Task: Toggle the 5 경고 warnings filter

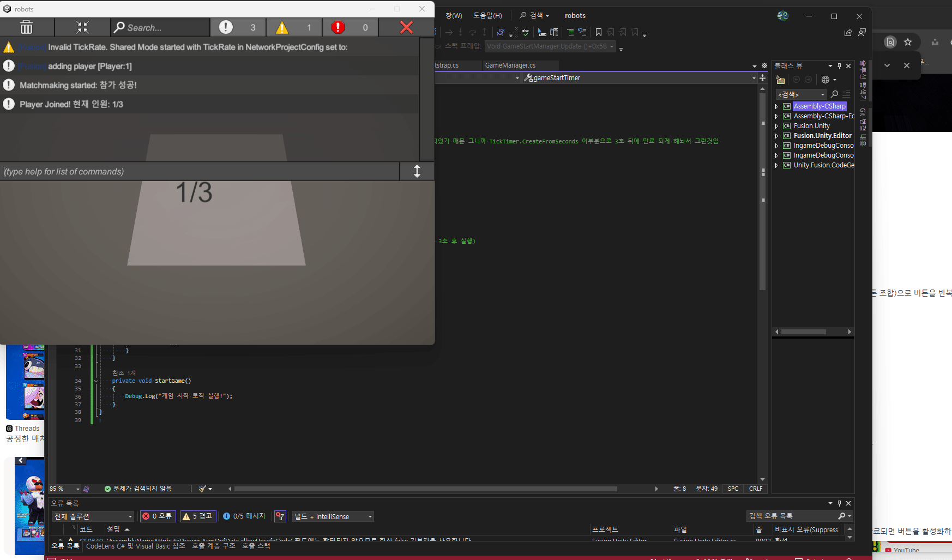Action: pos(197,516)
